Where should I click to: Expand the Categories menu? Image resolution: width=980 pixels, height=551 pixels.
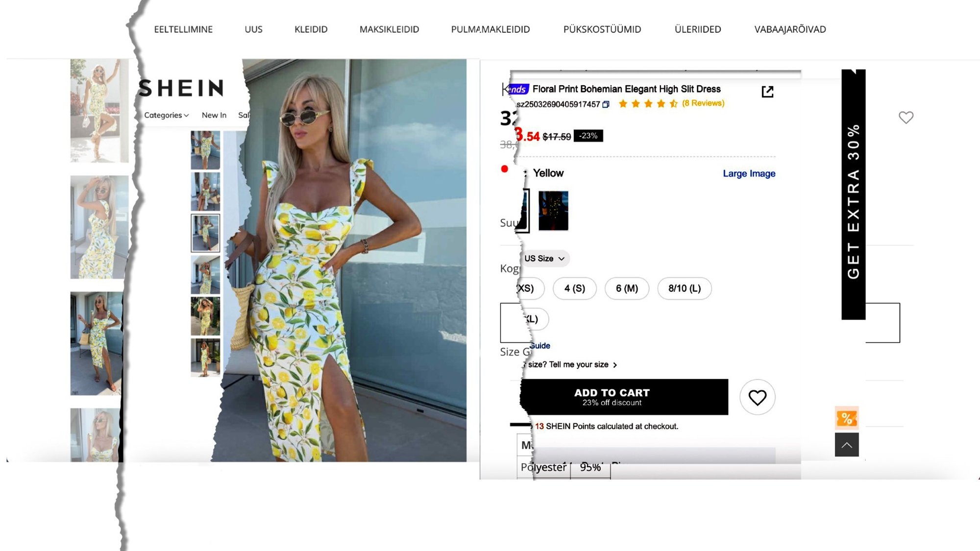pos(166,115)
